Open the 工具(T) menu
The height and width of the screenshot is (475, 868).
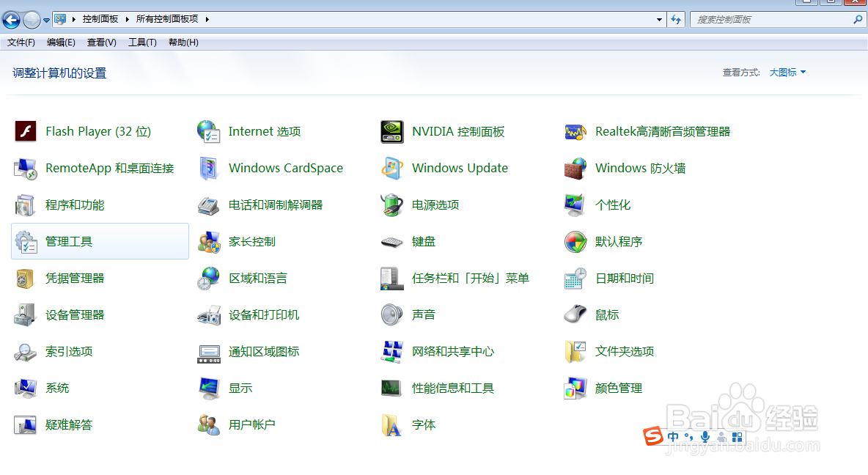click(142, 43)
